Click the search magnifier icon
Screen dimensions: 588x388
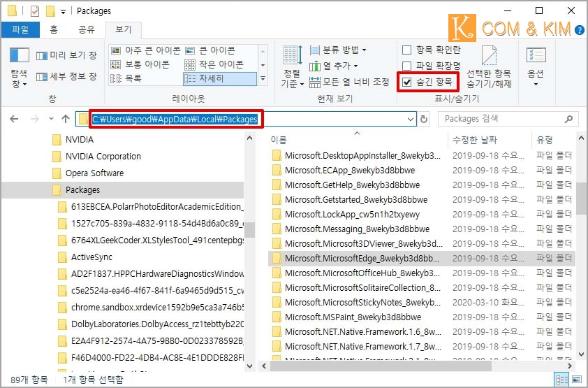568,119
